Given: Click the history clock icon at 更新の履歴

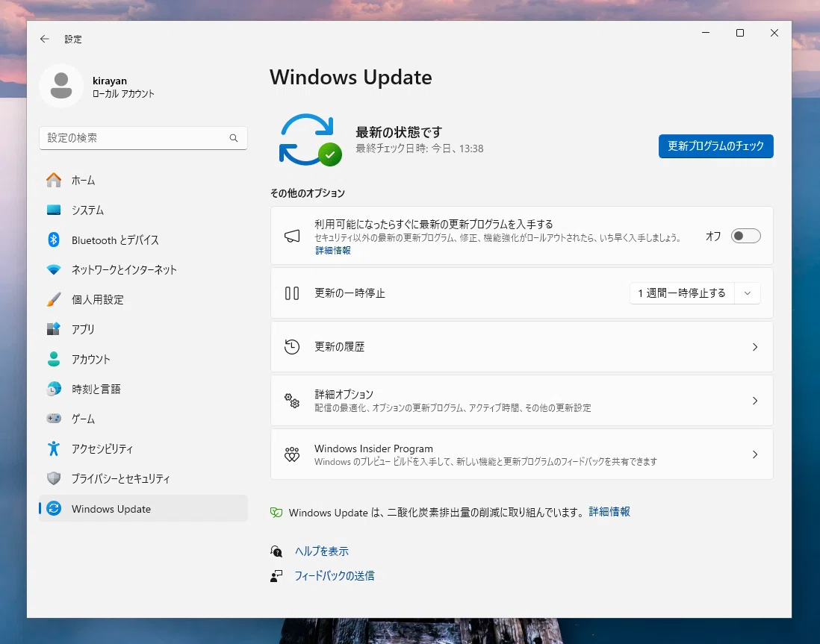Looking at the screenshot, I should pos(292,347).
